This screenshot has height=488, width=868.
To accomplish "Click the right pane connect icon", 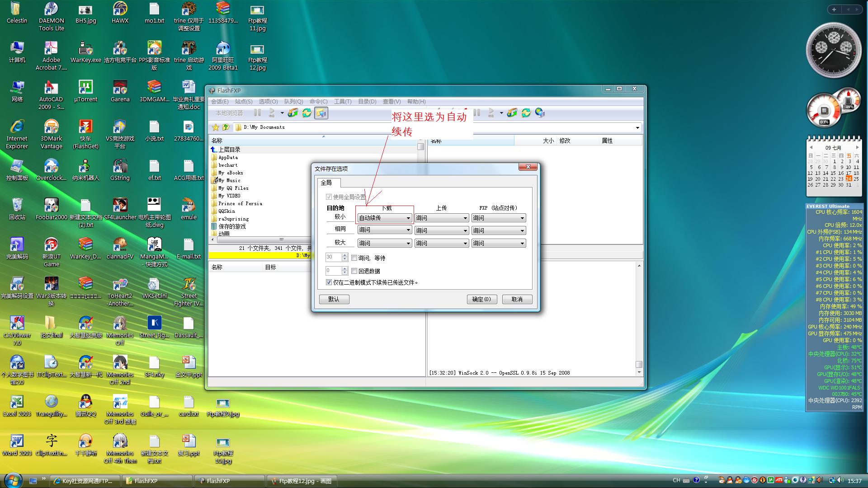I will point(512,113).
